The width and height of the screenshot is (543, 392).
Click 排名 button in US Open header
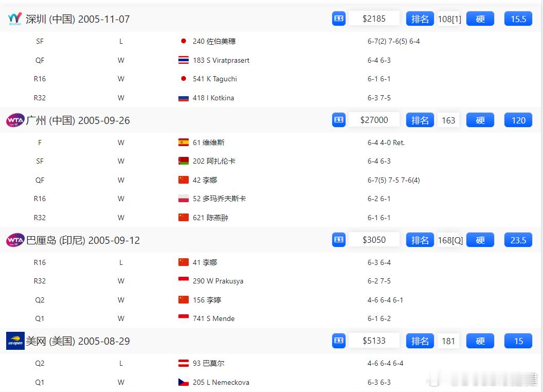[x=420, y=341]
